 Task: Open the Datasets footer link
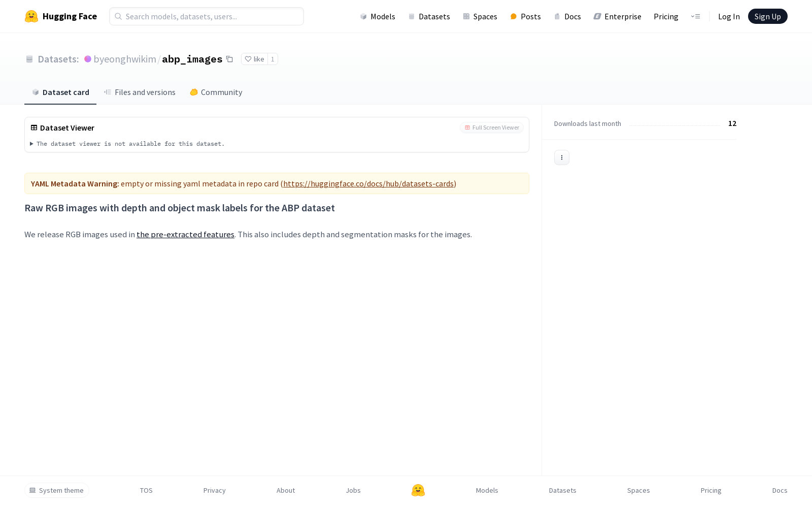(563, 490)
